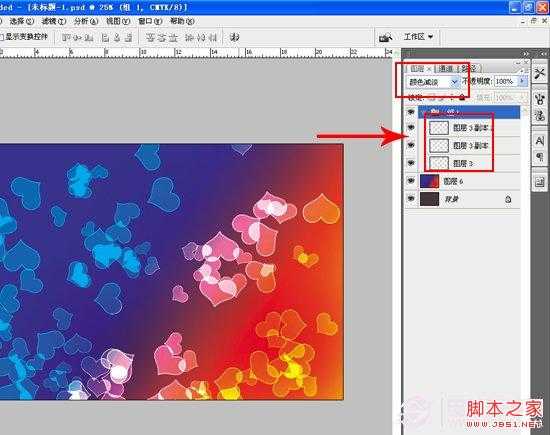The width and height of the screenshot is (550, 435).
Task: Open the Clone Source panel icon in the dock
Action: (539, 116)
